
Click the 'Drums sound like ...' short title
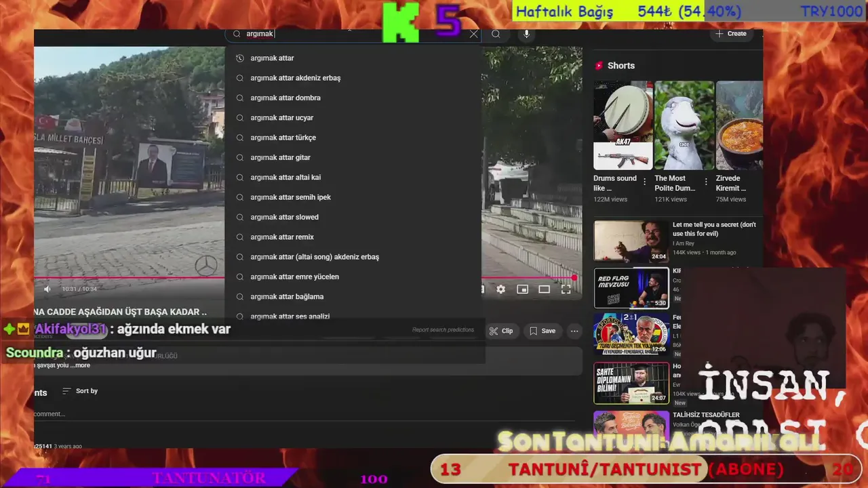tap(615, 183)
